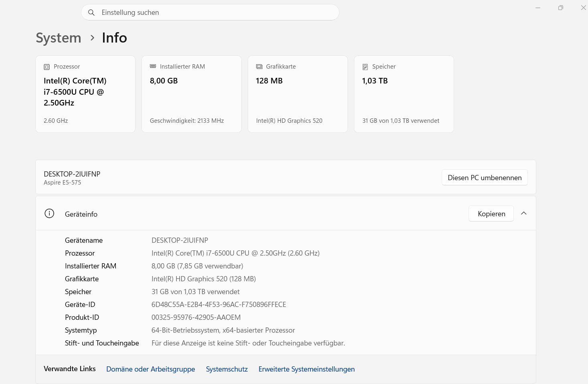
Task: Open the Installierter RAM 8,00 GB card
Action: pos(192,94)
